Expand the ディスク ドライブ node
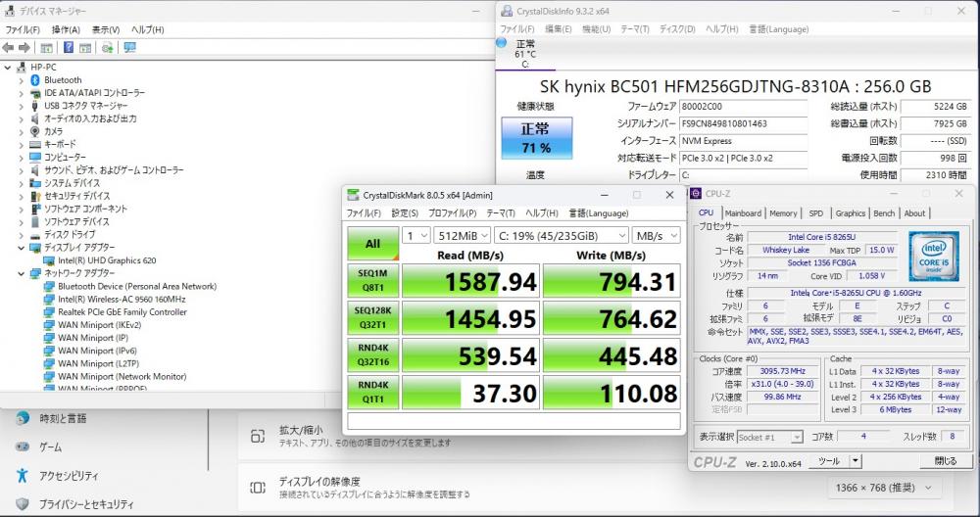This screenshot has width=980, height=517. point(22,235)
